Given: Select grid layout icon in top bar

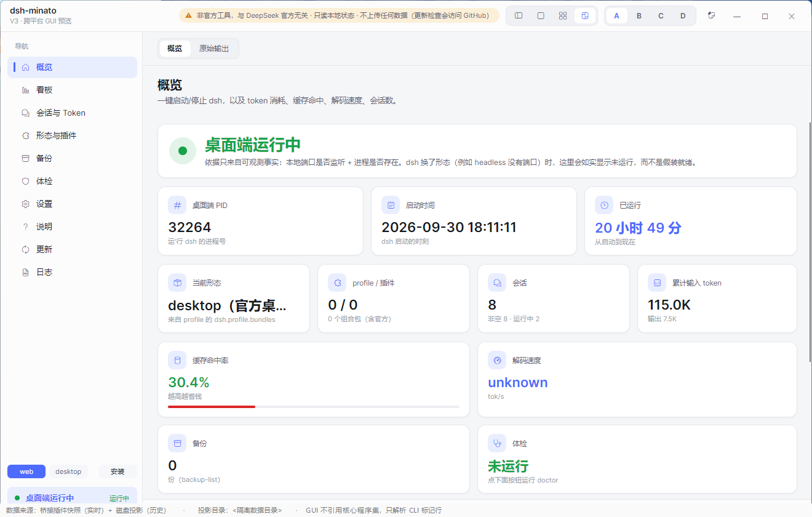Looking at the screenshot, I should click(563, 16).
